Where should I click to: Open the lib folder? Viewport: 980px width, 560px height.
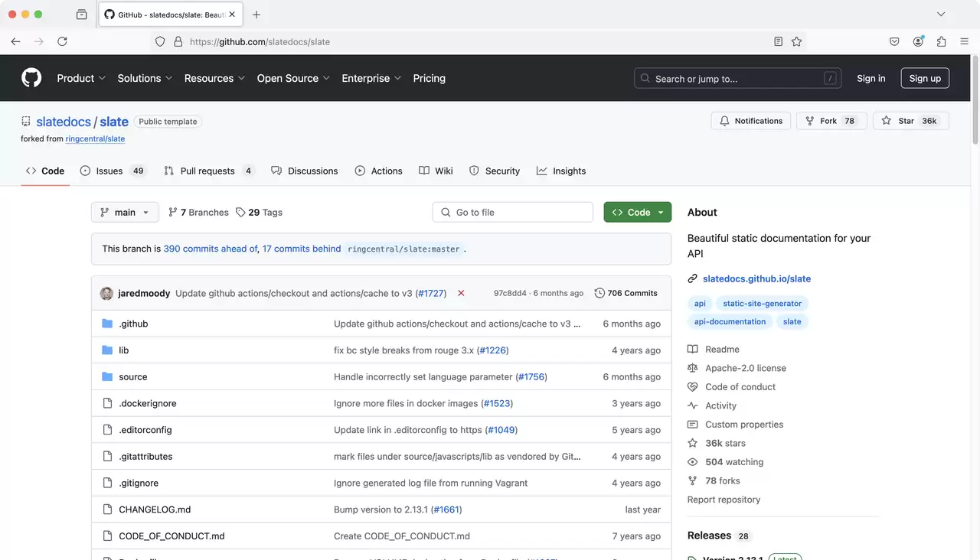point(124,350)
